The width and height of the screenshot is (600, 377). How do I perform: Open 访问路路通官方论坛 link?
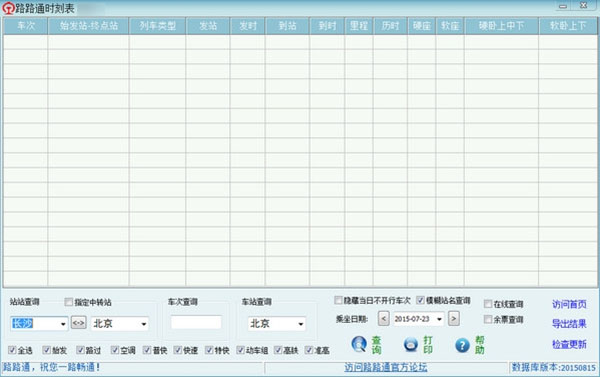(385, 367)
